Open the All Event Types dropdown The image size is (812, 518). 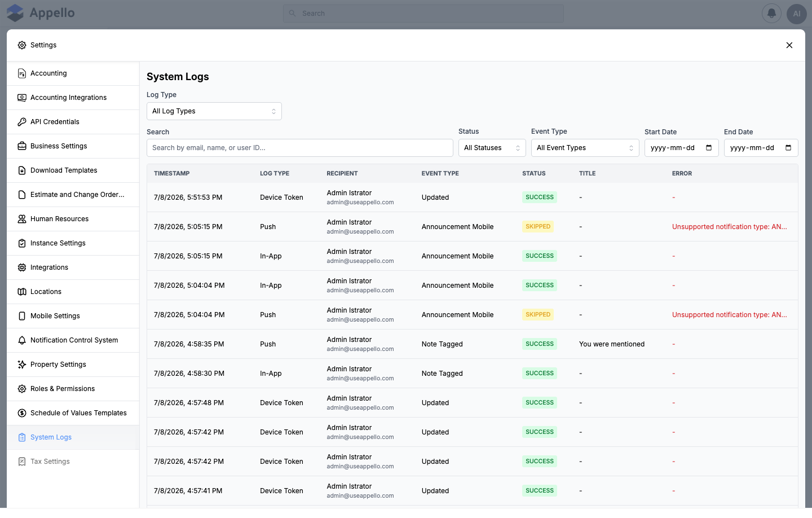pyautogui.click(x=585, y=148)
